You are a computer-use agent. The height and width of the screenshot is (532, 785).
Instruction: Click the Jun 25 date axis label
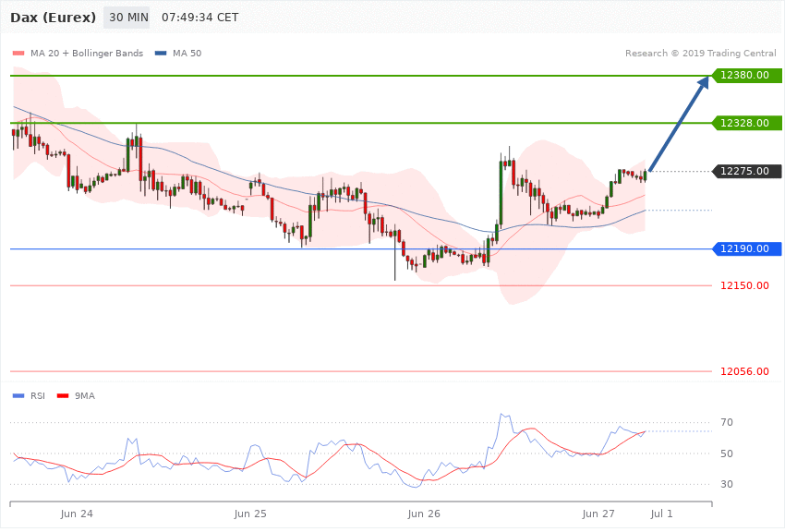click(250, 514)
